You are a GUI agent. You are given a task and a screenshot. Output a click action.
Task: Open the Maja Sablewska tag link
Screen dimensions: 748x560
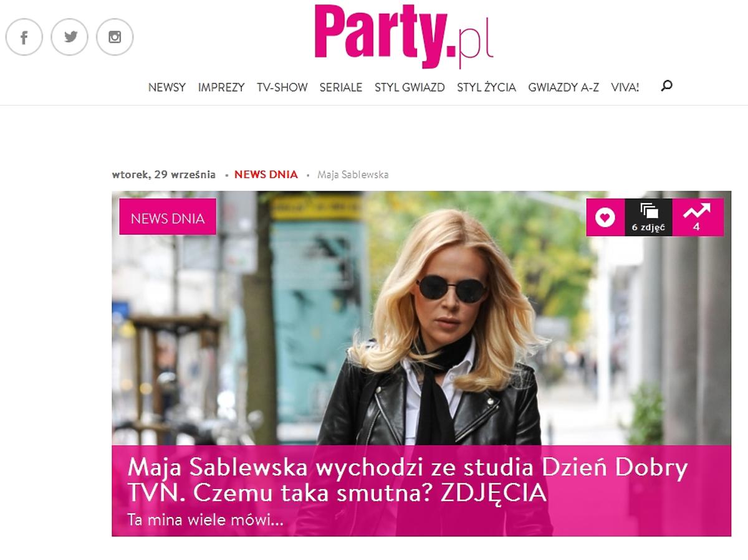click(353, 174)
